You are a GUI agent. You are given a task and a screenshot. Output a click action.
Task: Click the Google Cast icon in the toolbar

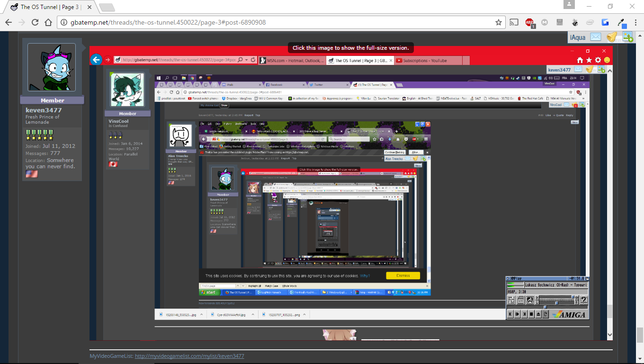[514, 22]
